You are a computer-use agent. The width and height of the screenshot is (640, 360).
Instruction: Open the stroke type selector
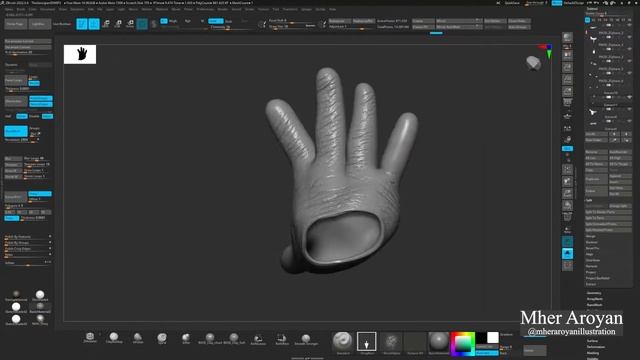pos(367,342)
